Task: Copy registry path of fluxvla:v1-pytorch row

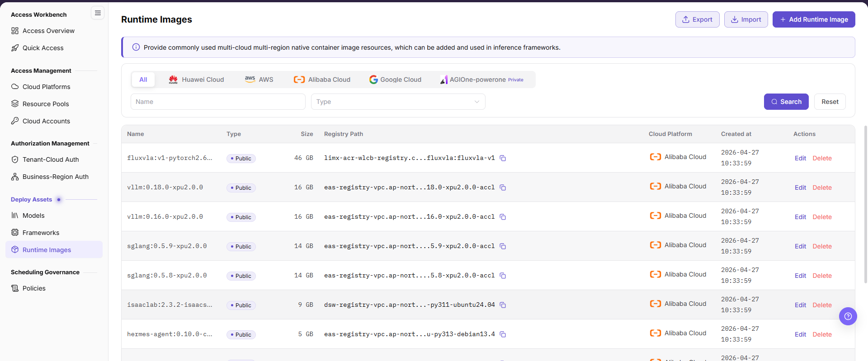Action: pos(503,158)
